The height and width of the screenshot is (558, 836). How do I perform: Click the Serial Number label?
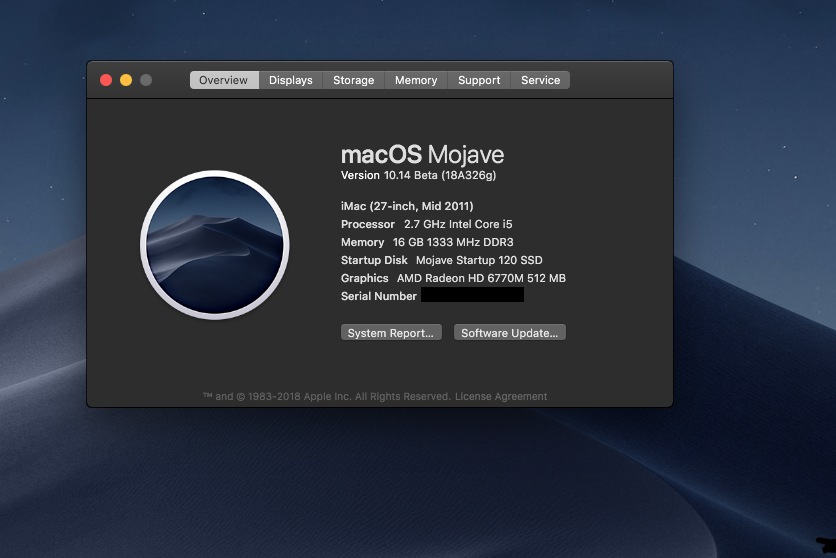379,296
